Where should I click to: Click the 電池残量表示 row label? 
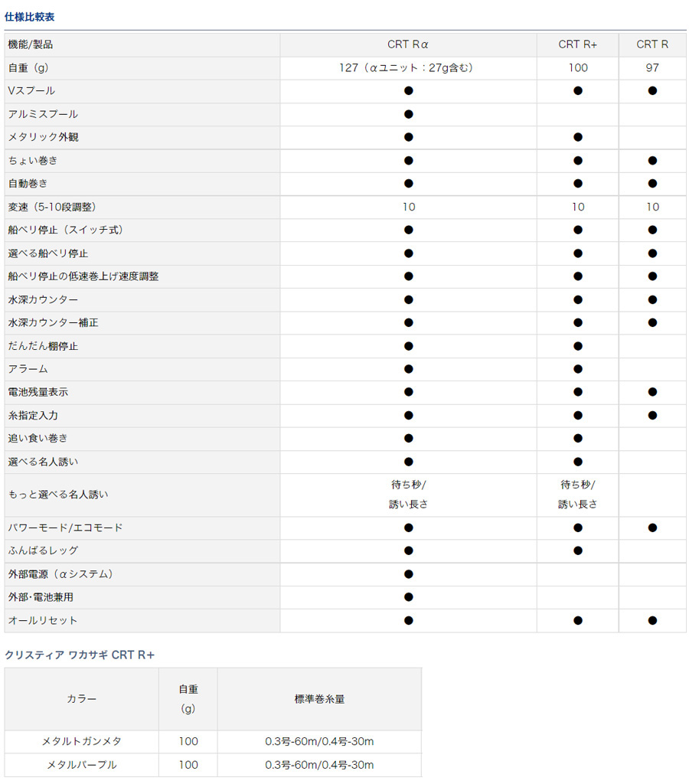(38, 392)
